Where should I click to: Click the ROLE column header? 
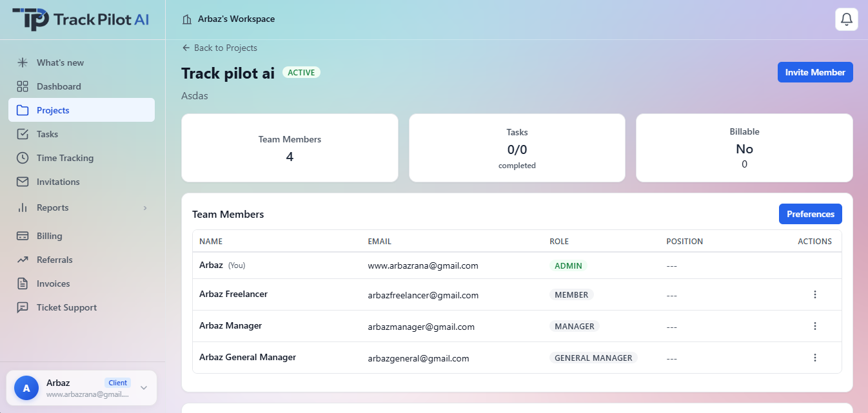[559, 242]
